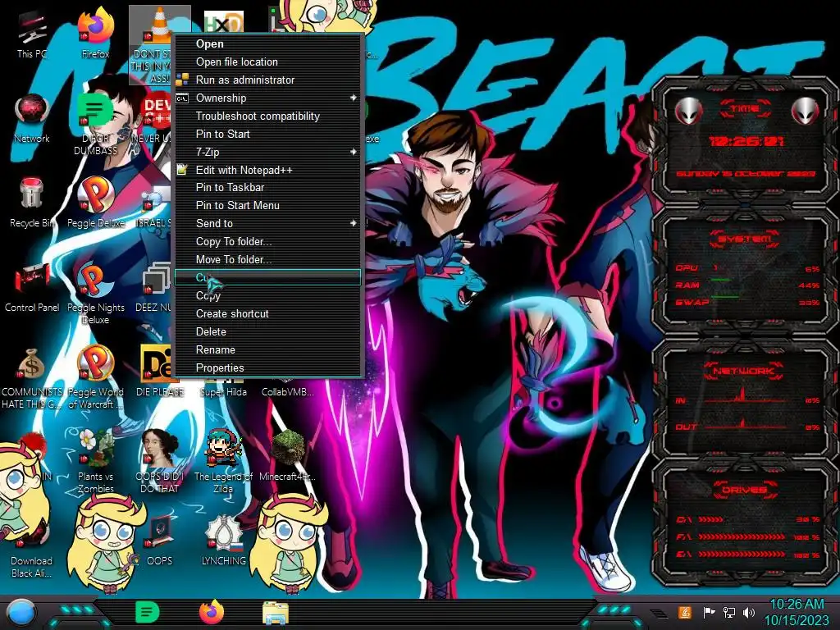Image resolution: width=840 pixels, height=630 pixels.
Task: Choose Rename in the context menu
Action: pos(269,349)
